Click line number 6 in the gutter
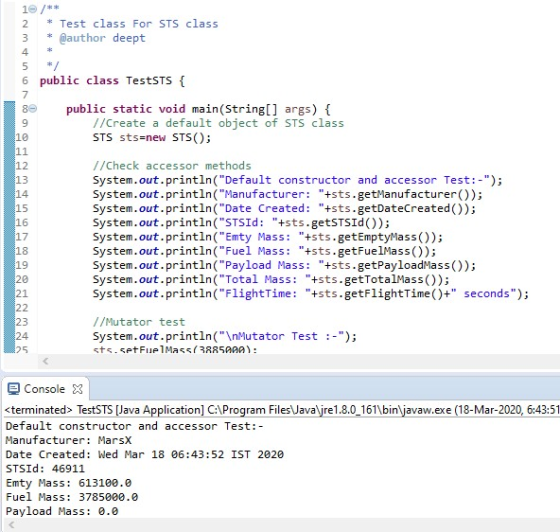Viewport: 560px width, 532px height. 25,81
